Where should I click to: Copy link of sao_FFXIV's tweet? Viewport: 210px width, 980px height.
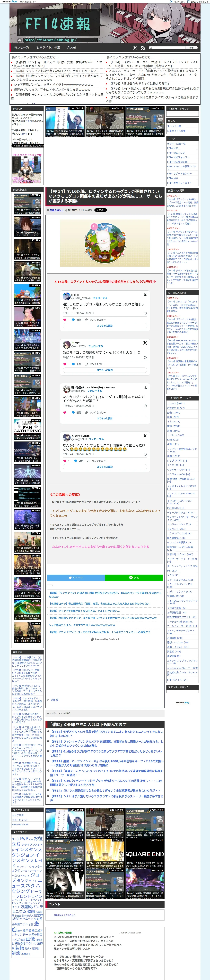click(95, 364)
